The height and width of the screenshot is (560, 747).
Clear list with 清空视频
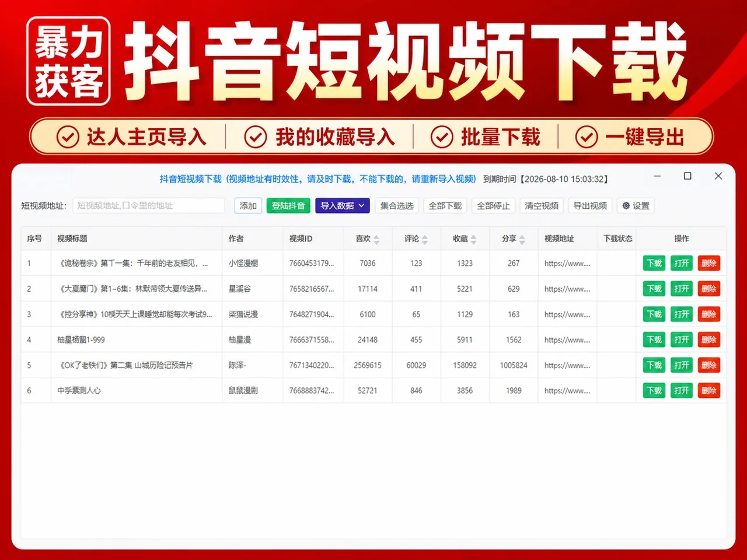542,206
